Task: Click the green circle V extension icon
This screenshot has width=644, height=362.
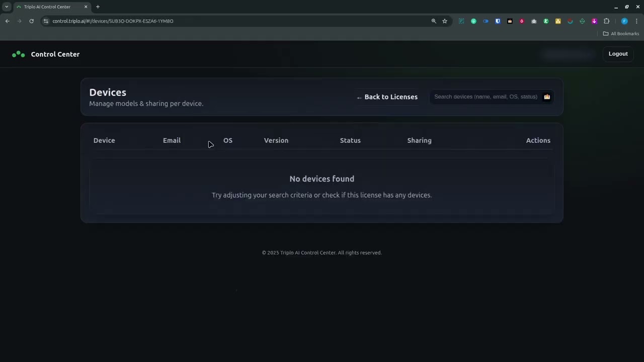Action: tap(473, 21)
